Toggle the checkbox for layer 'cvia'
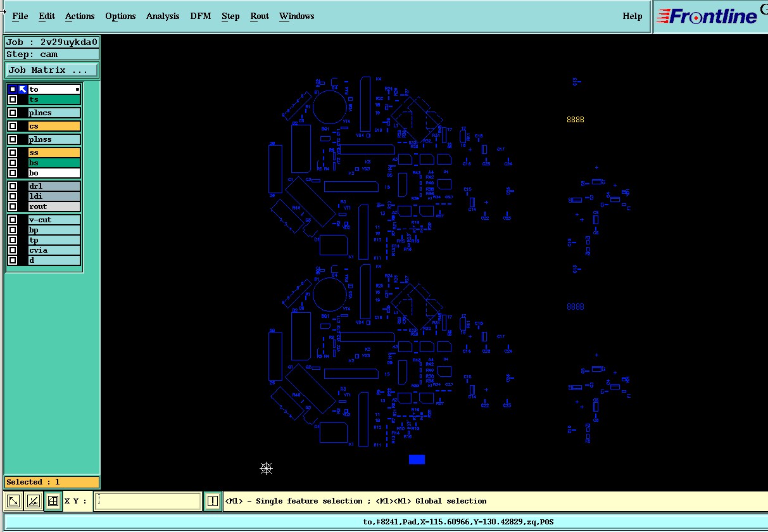Viewport: 768px width, 532px height. coord(13,250)
